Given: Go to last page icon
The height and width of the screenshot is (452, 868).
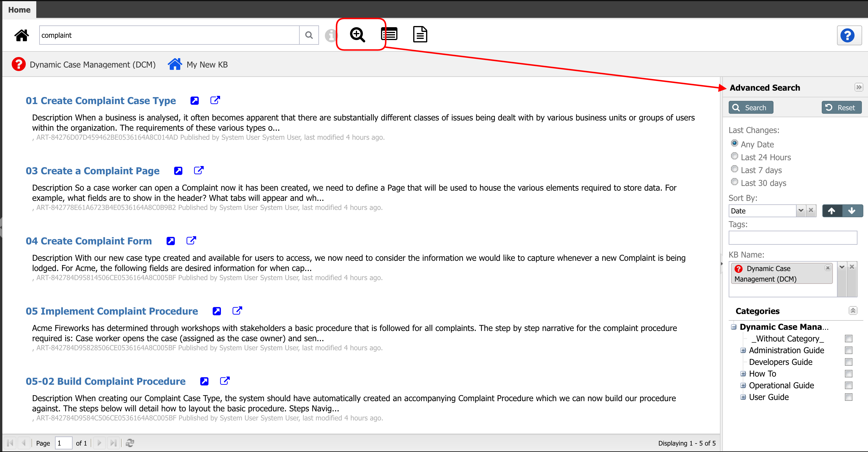Looking at the screenshot, I should (114, 443).
